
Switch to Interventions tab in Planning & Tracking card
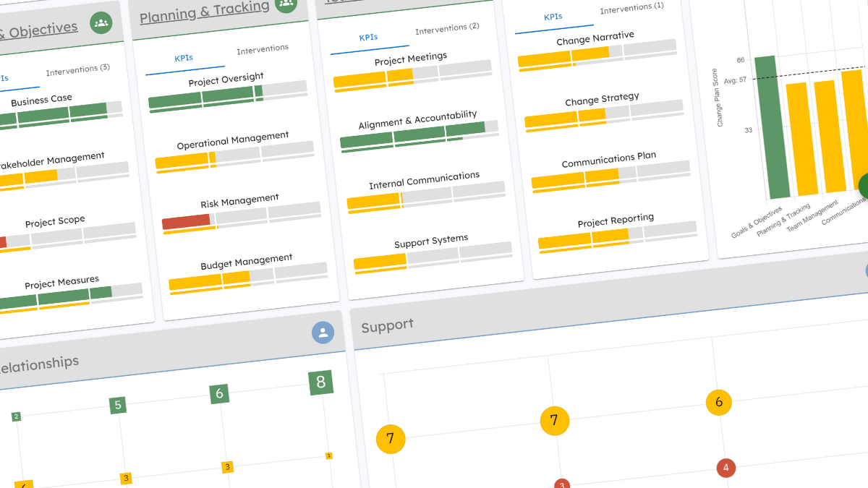[263, 50]
